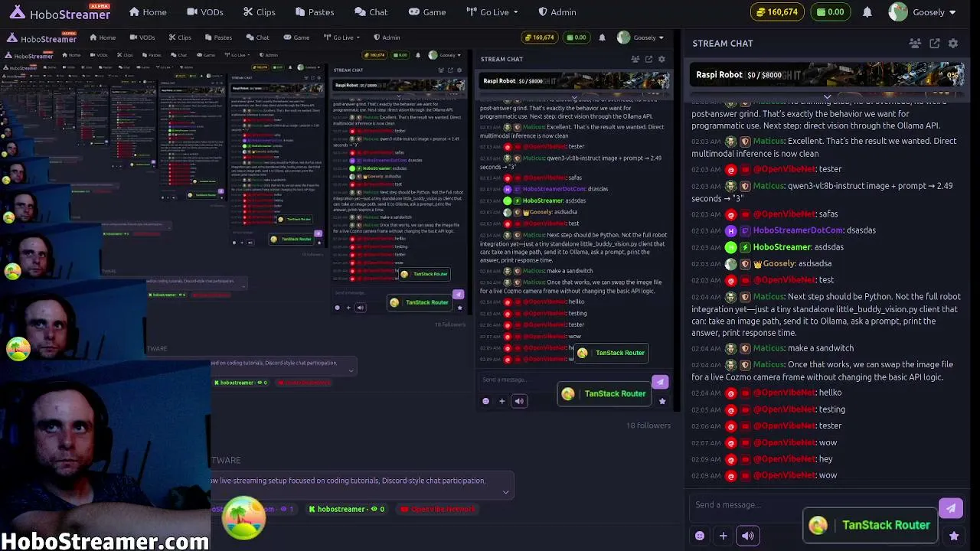Click the viewer list icon in the largest mirrored copy's chat header
This screenshot has width=980, height=551.
[x=635, y=59]
